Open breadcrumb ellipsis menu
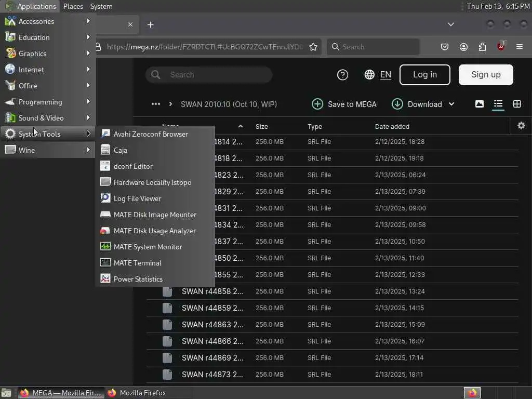The image size is (532, 399). pyautogui.click(x=156, y=104)
